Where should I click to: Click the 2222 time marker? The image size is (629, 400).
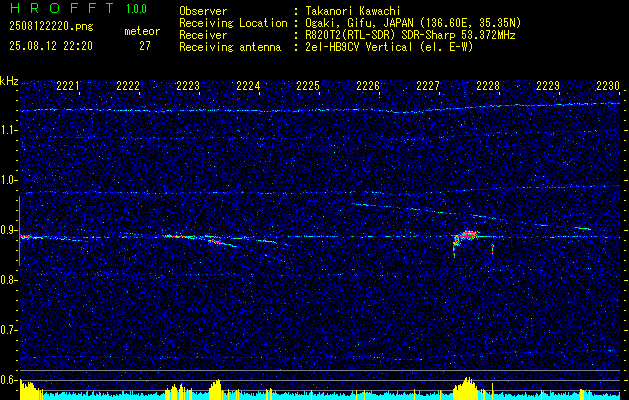coord(128,86)
